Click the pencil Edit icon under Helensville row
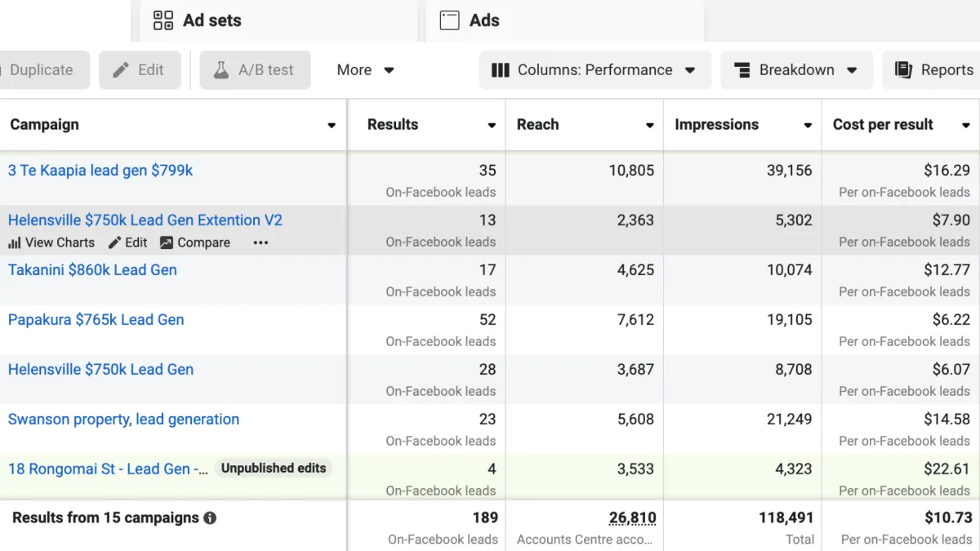980x551 pixels. click(x=115, y=242)
